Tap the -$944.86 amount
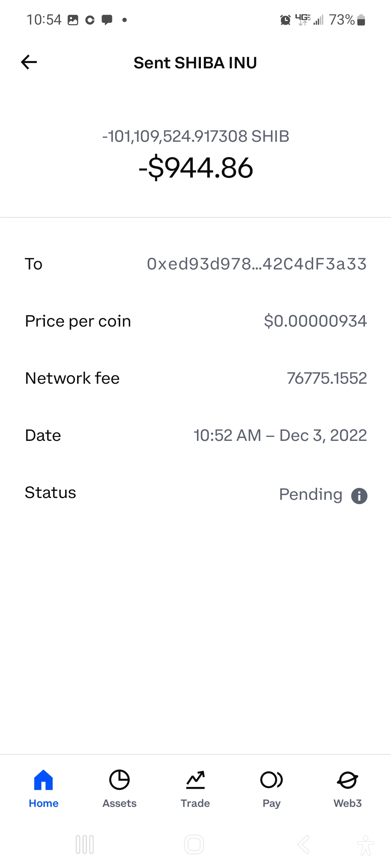 pos(195,168)
